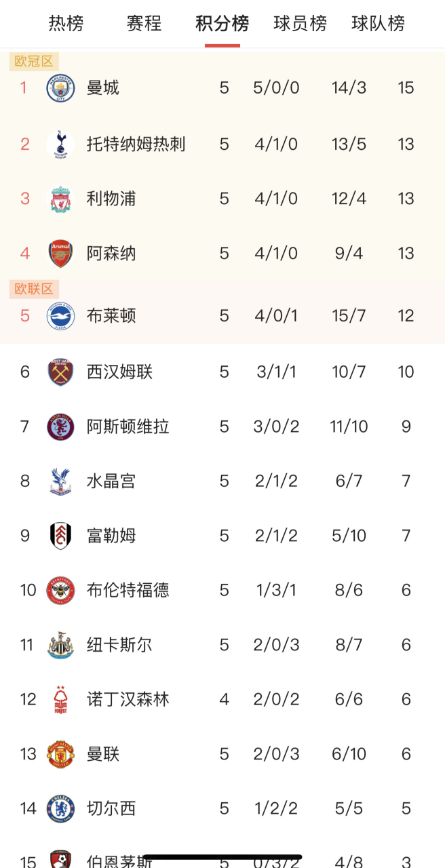The height and width of the screenshot is (868, 445).
Task: Open the Arsenal crest icon
Action: point(62,253)
